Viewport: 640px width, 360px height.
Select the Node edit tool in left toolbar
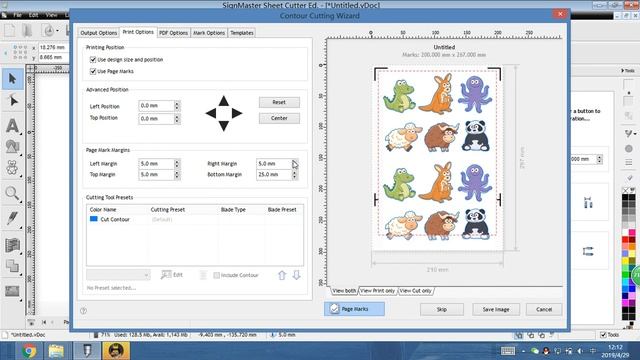click(x=12, y=100)
